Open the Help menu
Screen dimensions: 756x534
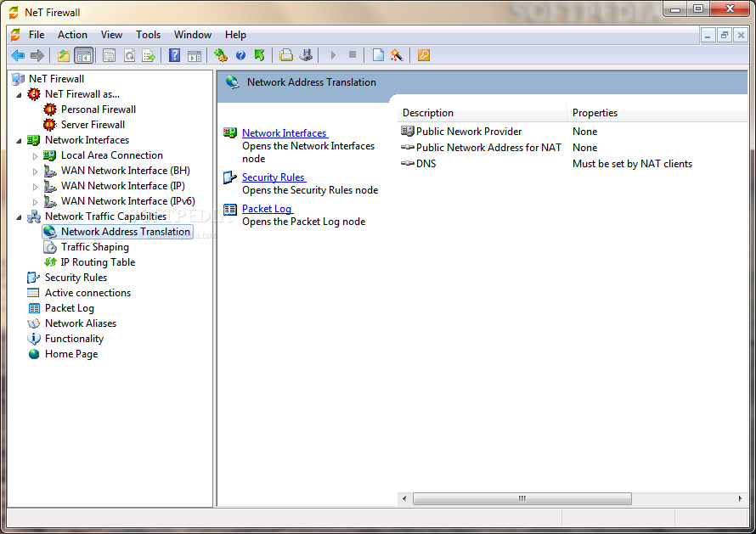click(x=235, y=35)
